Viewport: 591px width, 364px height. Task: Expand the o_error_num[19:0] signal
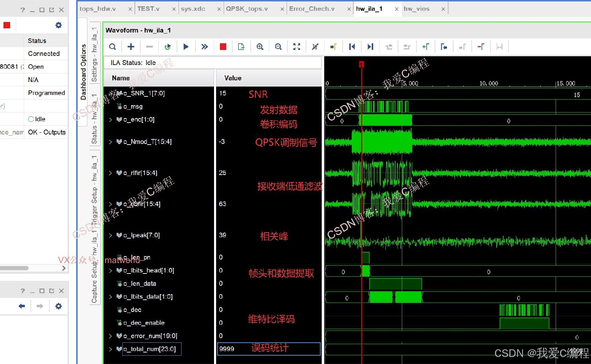(x=111, y=336)
